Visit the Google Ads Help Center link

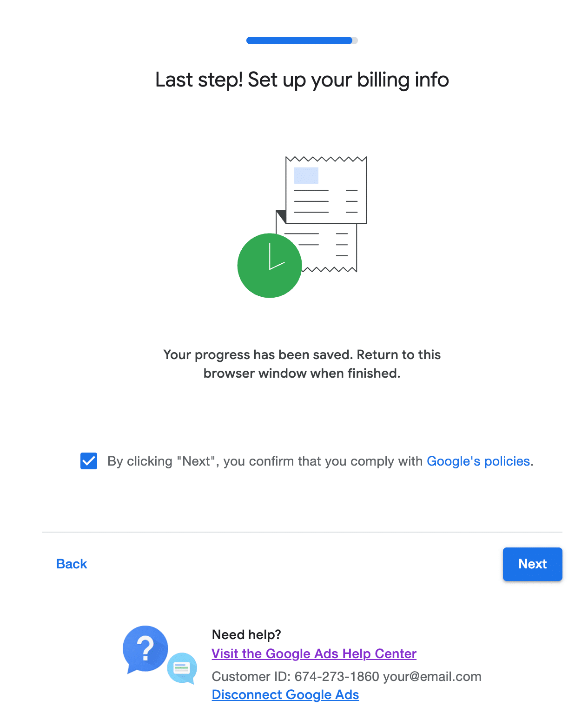point(314,654)
